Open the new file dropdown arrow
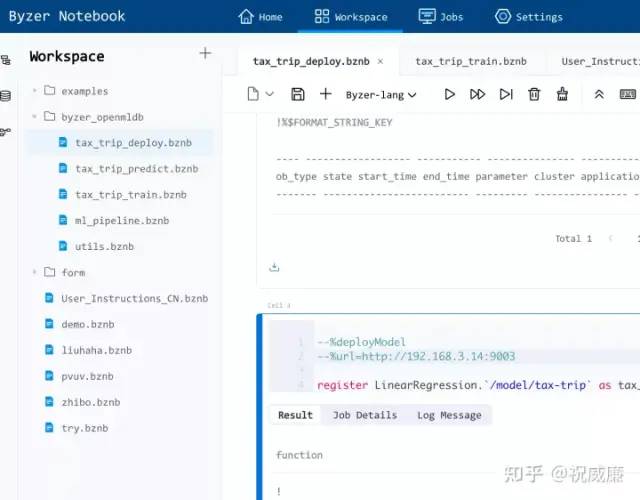 coord(269,94)
